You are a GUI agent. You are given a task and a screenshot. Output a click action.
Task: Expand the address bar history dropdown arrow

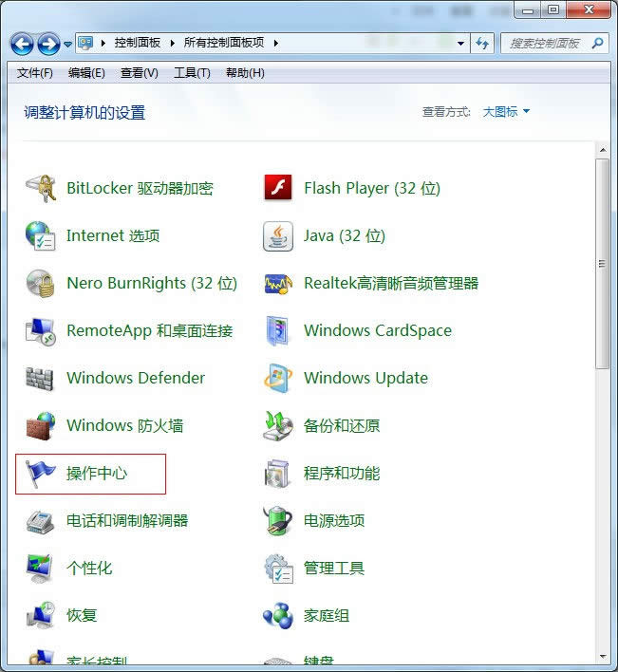(460, 44)
